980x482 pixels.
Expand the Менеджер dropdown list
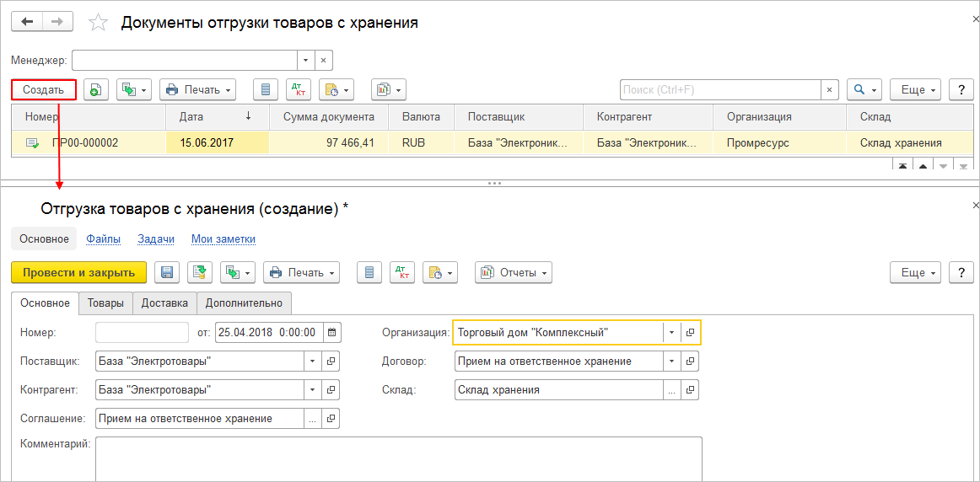pos(306,61)
